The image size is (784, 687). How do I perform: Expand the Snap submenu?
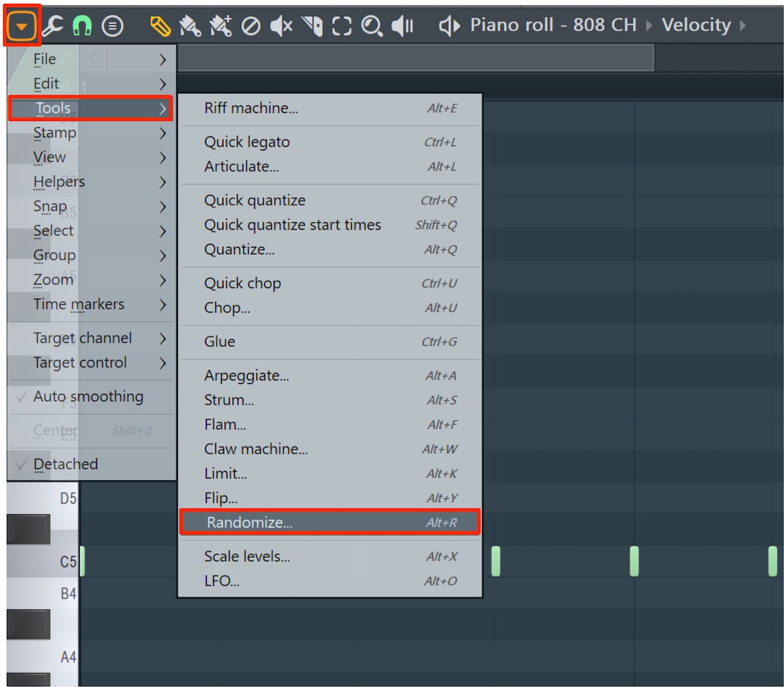point(91,206)
